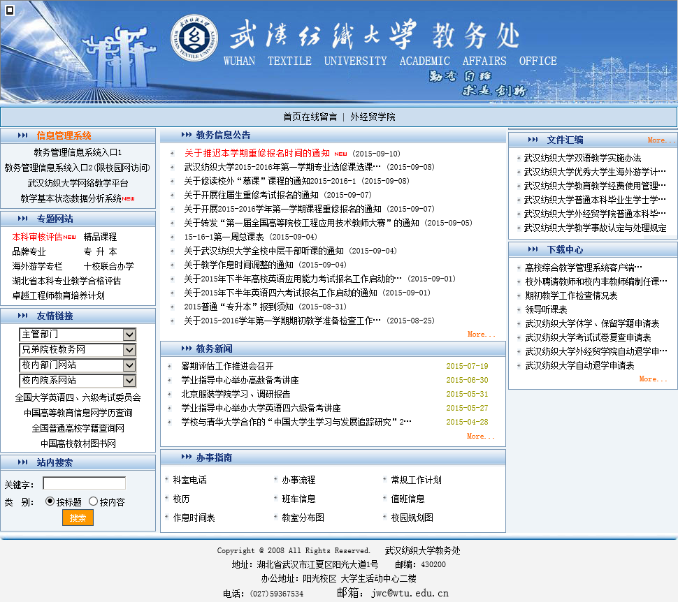Open notice 关于修读校外"慕课"课程的通知2015-2016-1

[x=271, y=181]
